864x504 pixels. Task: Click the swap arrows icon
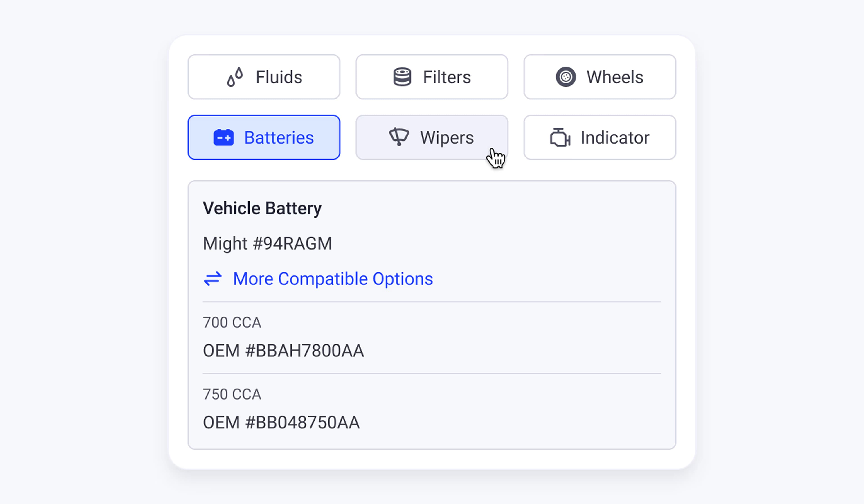(x=213, y=279)
